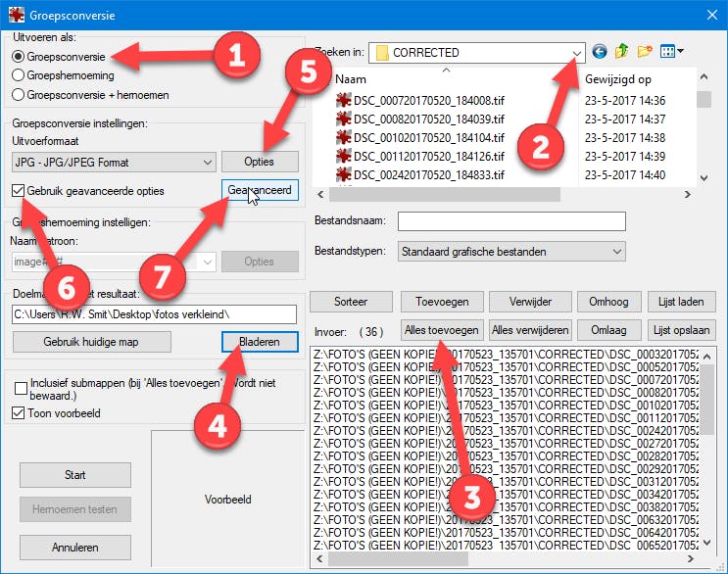The image size is (728, 574).
Task: Click the Omlaag button
Action: click(x=609, y=330)
